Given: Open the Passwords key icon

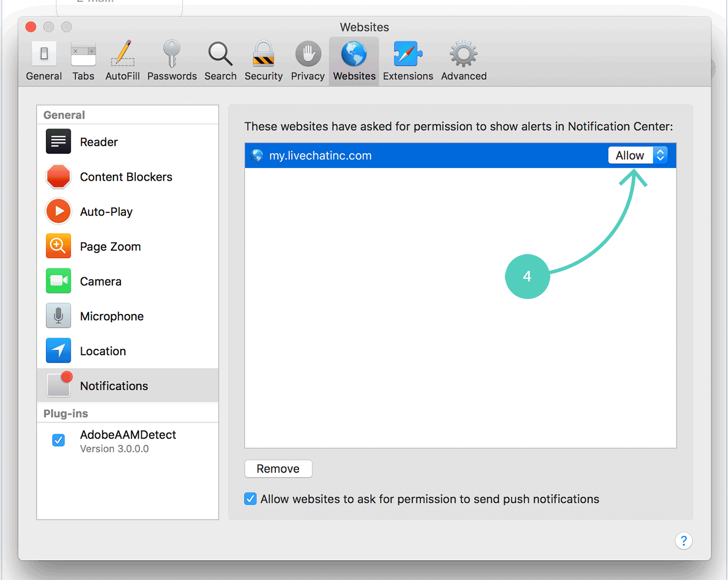Looking at the screenshot, I should 172,53.
